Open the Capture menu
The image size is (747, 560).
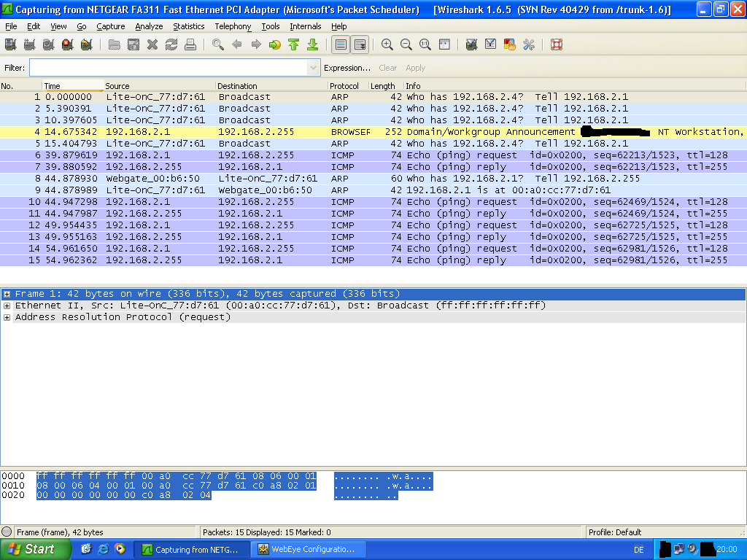(111, 26)
